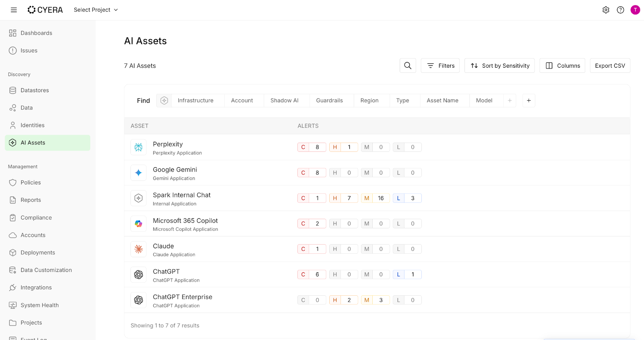This screenshot has width=644, height=340.
Task: Click the Spark Internal Chat icon
Action: [x=138, y=198]
